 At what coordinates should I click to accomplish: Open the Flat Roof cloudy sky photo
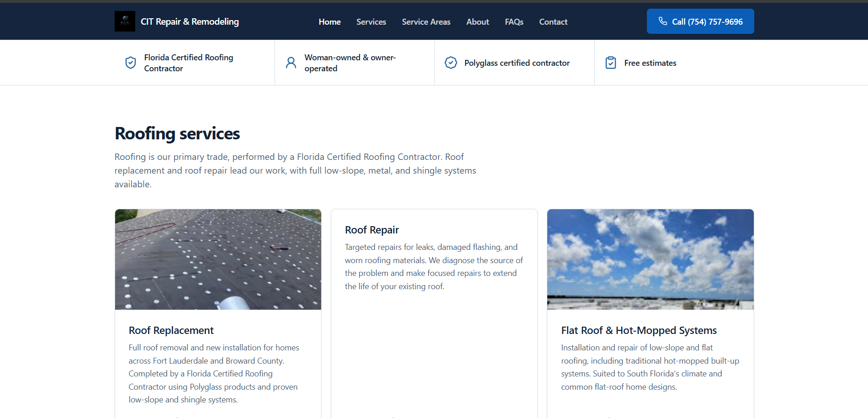[651, 259]
